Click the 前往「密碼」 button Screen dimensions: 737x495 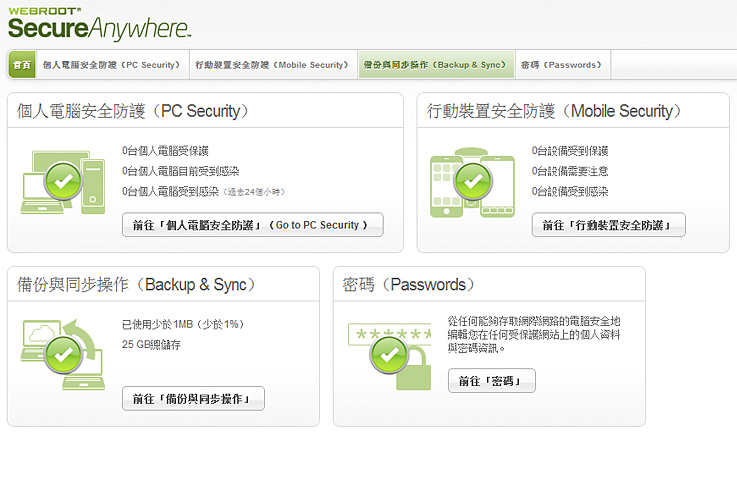[x=492, y=380]
